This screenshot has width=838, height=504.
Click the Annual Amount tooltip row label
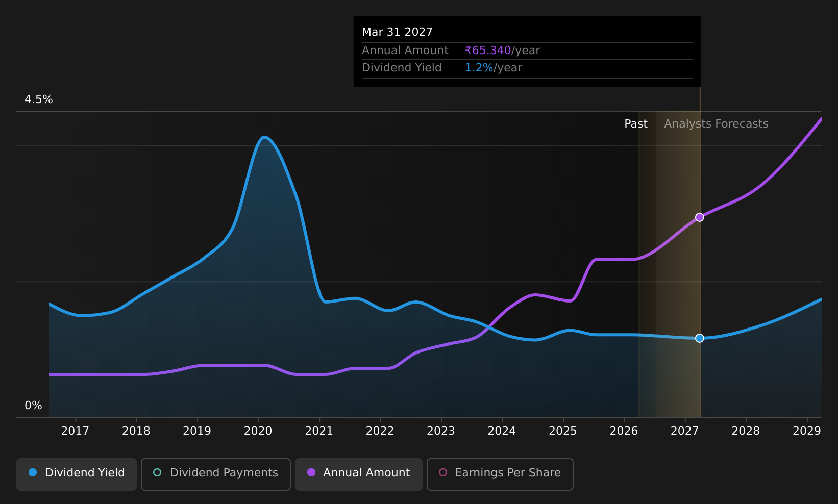click(x=405, y=51)
